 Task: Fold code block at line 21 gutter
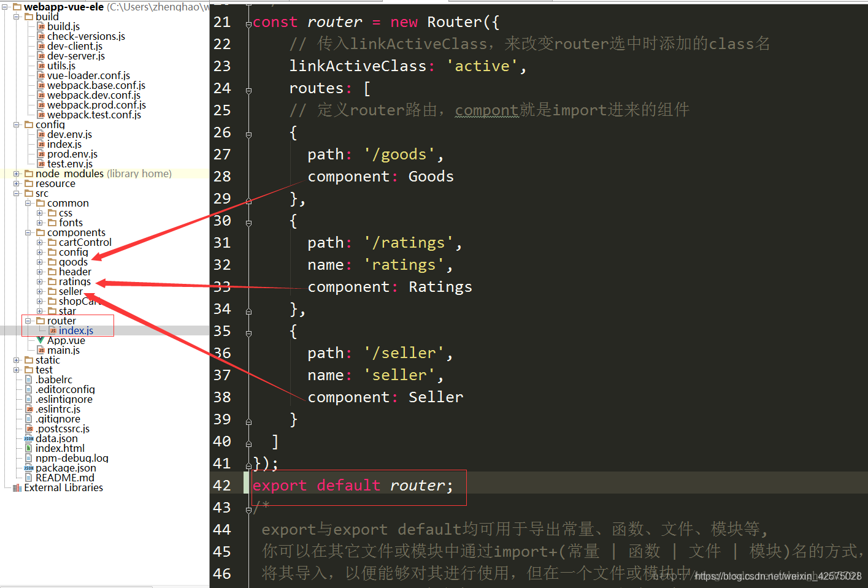coord(248,25)
